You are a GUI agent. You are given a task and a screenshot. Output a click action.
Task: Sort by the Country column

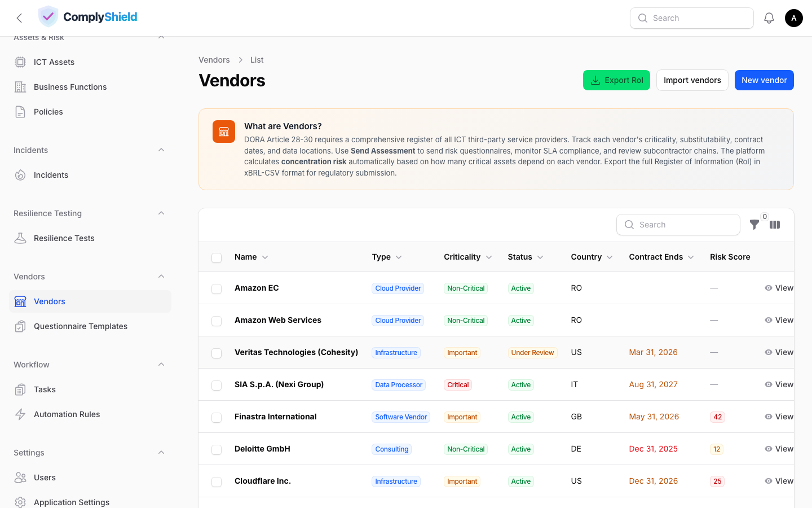click(592, 257)
